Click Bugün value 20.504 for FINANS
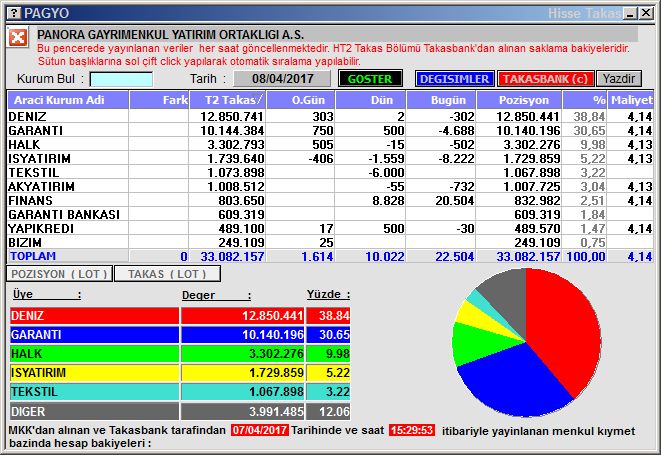This screenshot has height=455, width=661. pyautogui.click(x=454, y=200)
